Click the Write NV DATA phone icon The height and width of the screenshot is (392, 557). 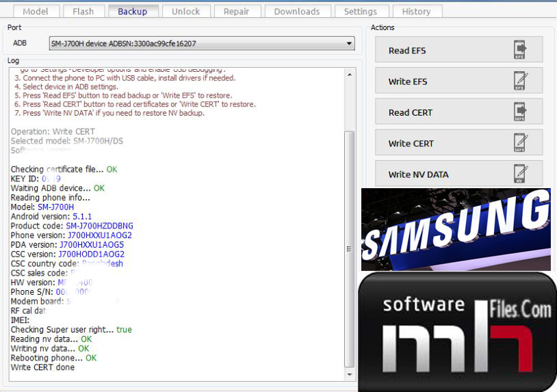[521, 173]
